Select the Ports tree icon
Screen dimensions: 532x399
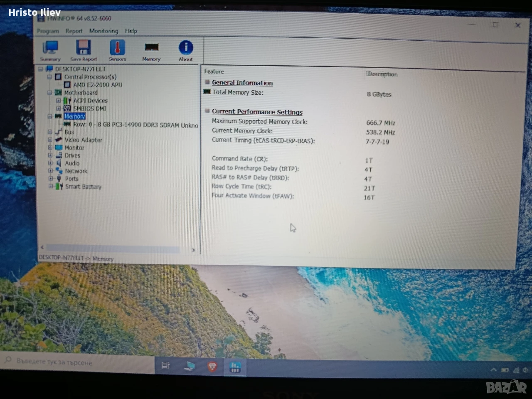(x=59, y=179)
